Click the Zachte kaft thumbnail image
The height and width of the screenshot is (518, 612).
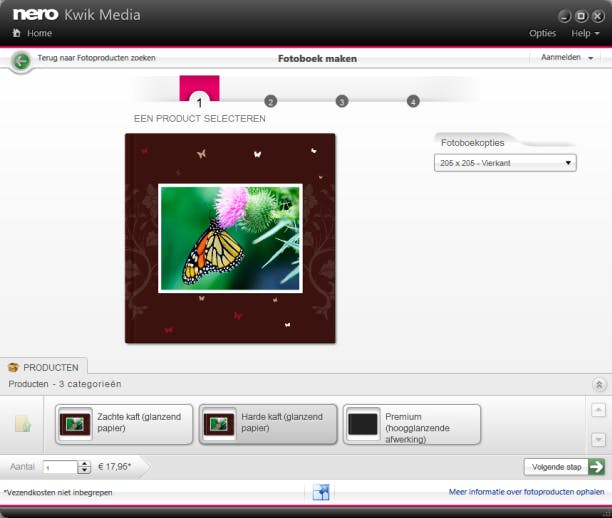(75, 424)
